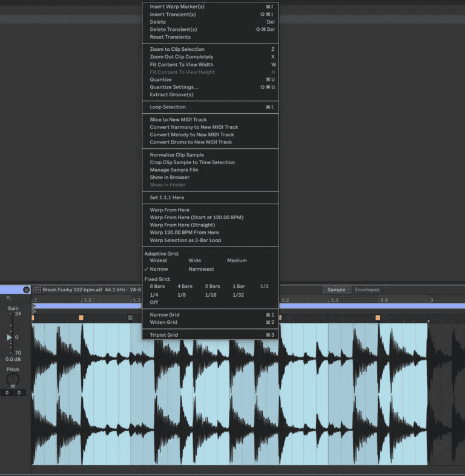Select 1/16 fixed grid
Screen dimensions: 465x476
click(211, 295)
